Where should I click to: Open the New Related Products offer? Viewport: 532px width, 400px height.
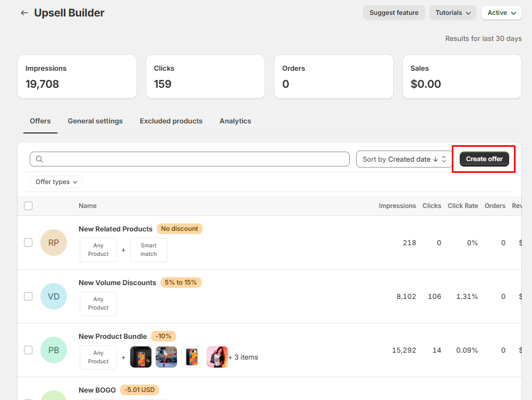(x=115, y=229)
